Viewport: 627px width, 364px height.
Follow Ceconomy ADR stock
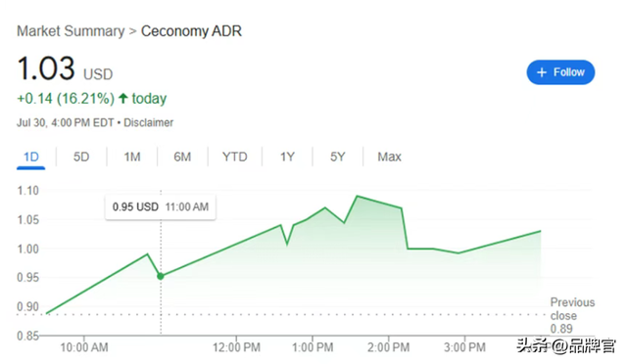tap(560, 72)
